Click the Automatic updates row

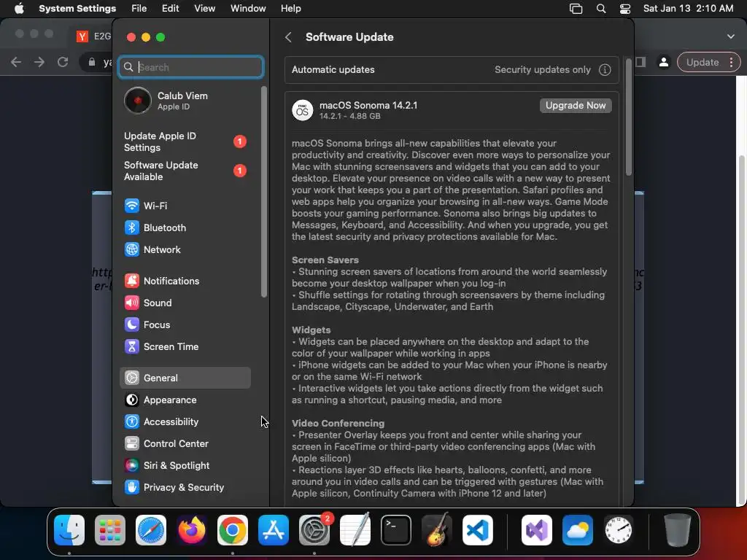pyautogui.click(x=451, y=70)
